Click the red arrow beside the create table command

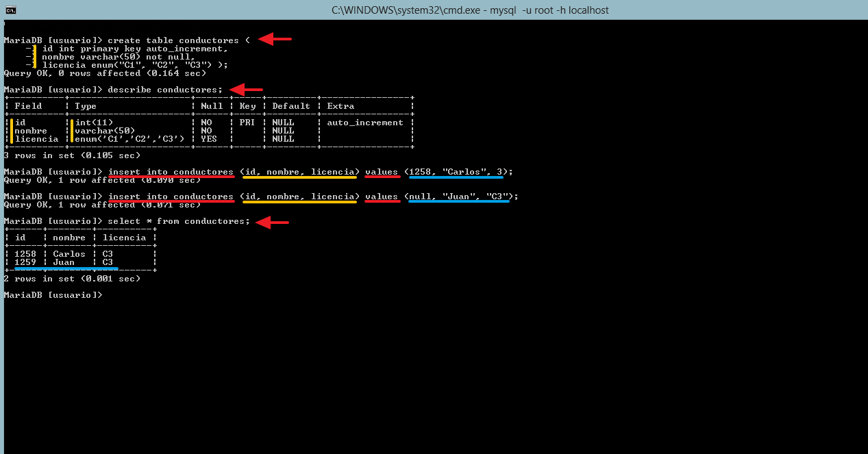pyautogui.click(x=275, y=40)
